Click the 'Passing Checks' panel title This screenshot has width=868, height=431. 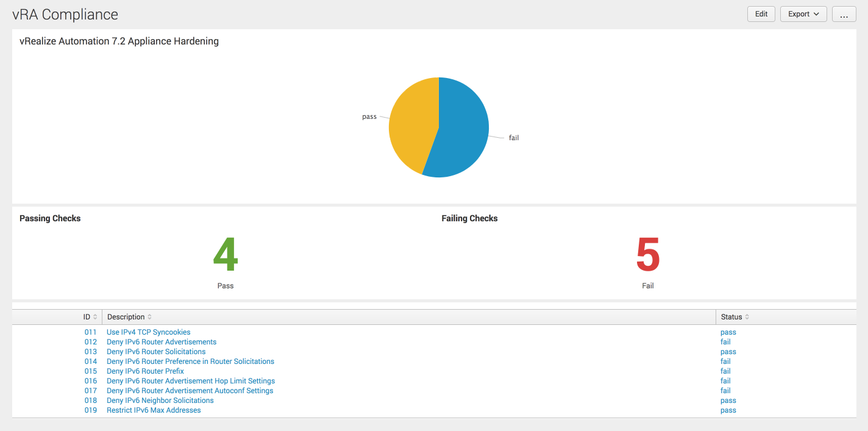[50, 218]
